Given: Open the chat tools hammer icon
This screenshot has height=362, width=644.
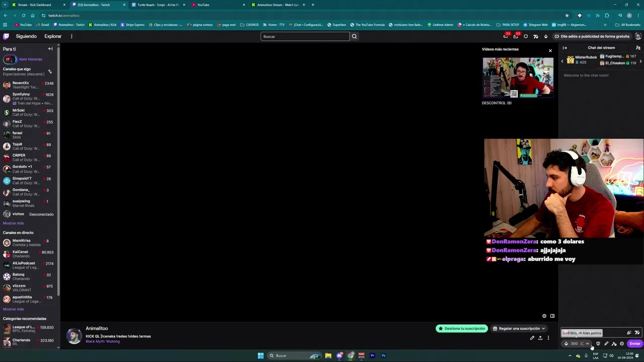Looking at the screenshot, I should click(614, 343).
